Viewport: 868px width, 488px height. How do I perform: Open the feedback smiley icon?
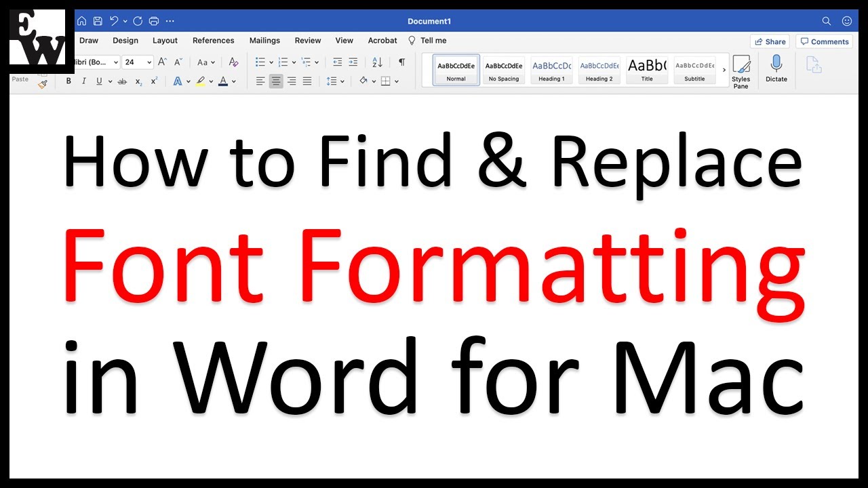pos(847,21)
